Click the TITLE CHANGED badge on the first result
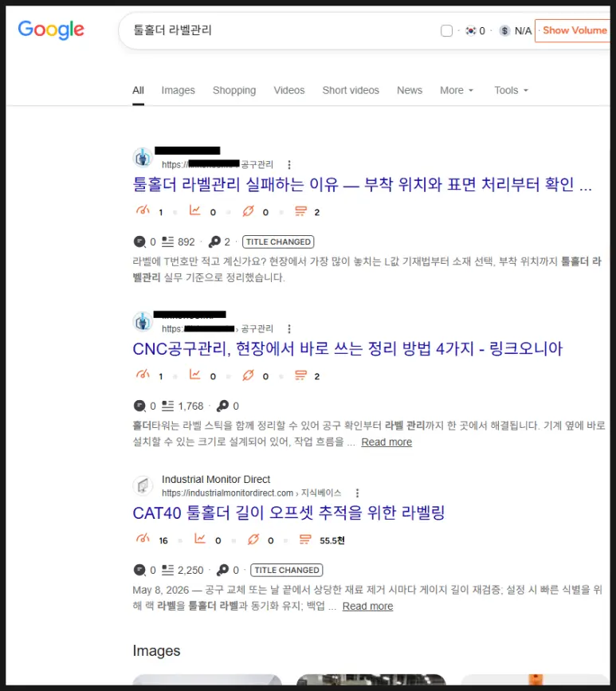 point(278,242)
